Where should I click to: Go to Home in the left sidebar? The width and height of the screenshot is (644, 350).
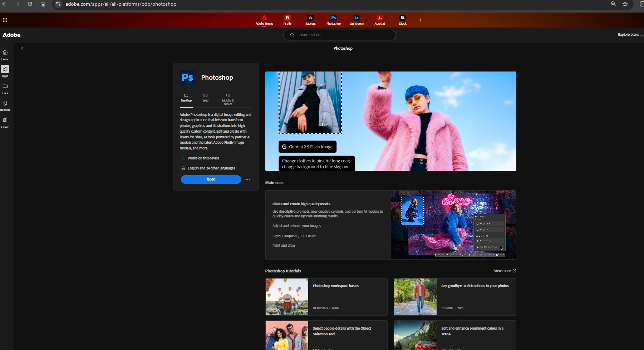(x=5, y=55)
